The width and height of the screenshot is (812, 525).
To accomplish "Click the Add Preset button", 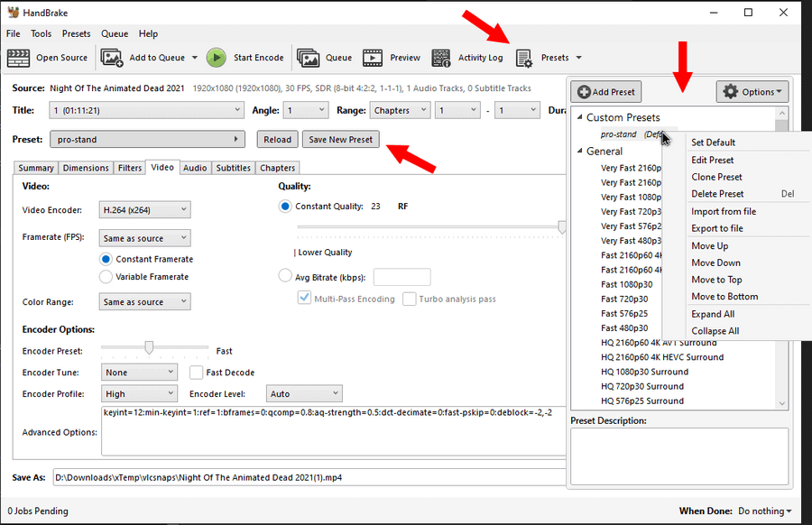I will pyautogui.click(x=606, y=92).
